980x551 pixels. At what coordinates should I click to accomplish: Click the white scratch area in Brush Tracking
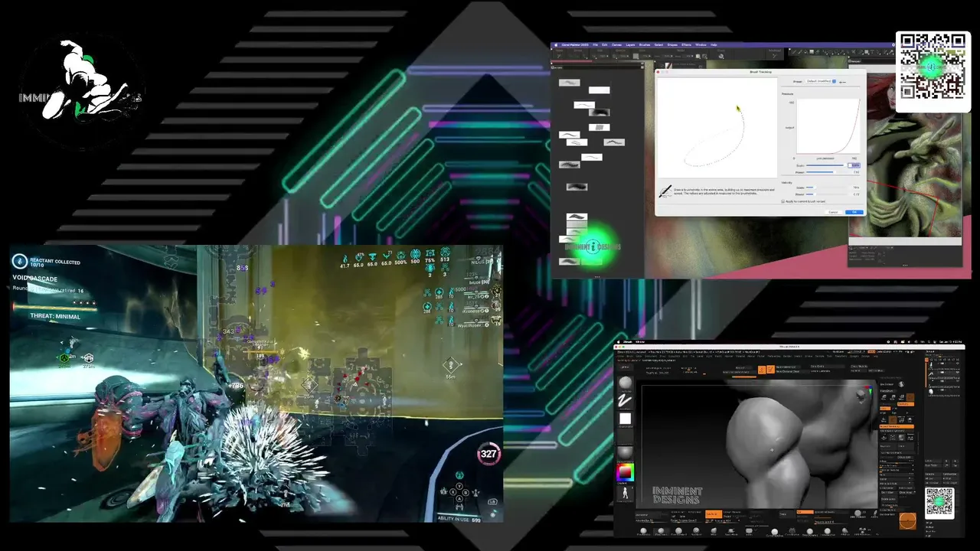[x=717, y=128]
